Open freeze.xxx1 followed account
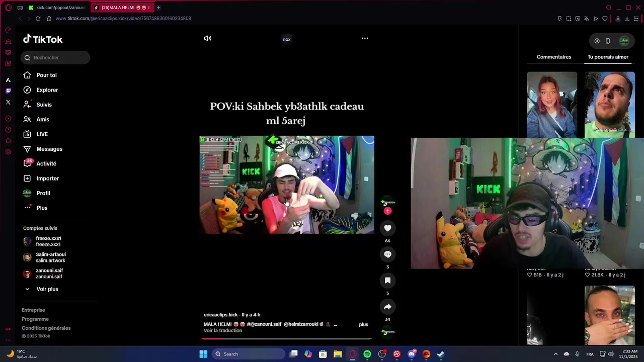This screenshot has width=644, height=362. pyautogui.click(x=42, y=241)
